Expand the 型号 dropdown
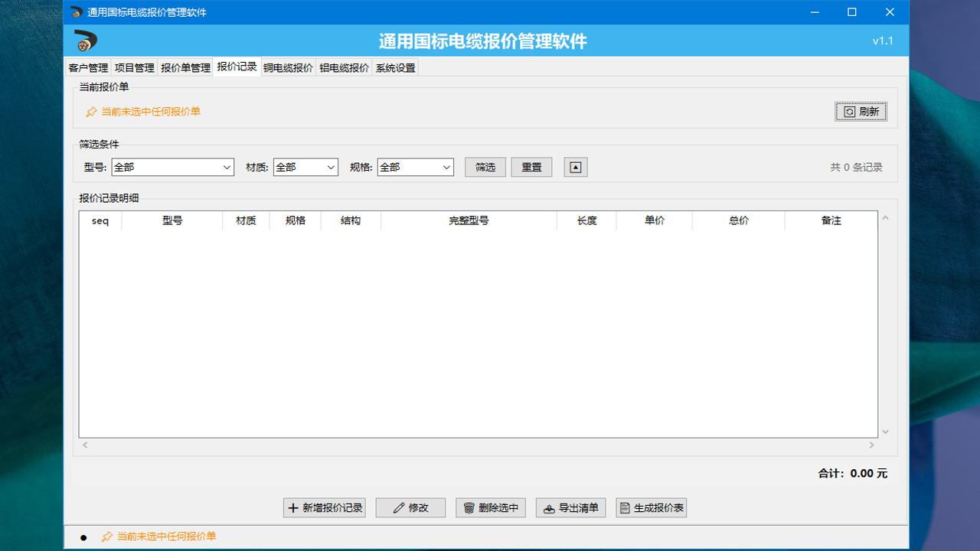Viewport: 980px width, 551px height. point(173,167)
